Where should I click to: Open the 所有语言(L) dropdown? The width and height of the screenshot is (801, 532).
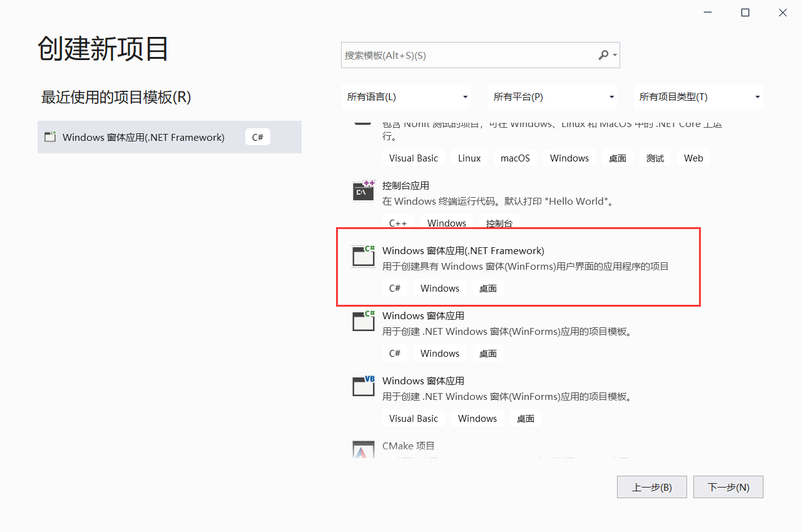[x=406, y=96]
